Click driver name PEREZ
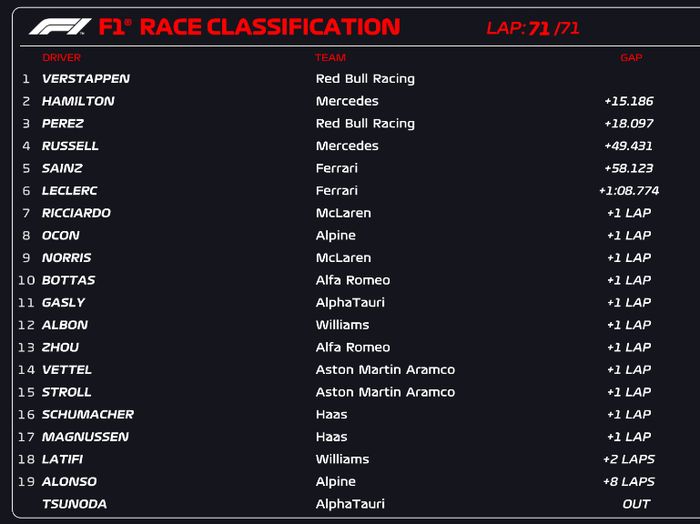700x524 pixels. (x=63, y=124)
